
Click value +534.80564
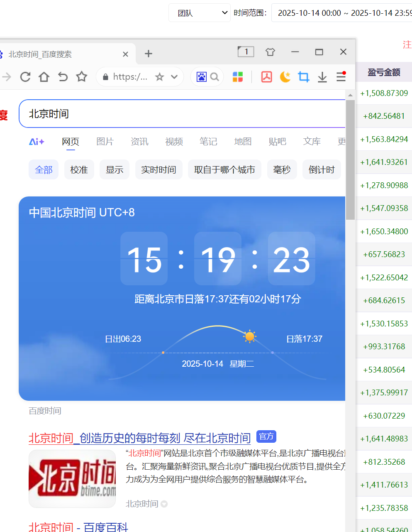tap(384, 370)
